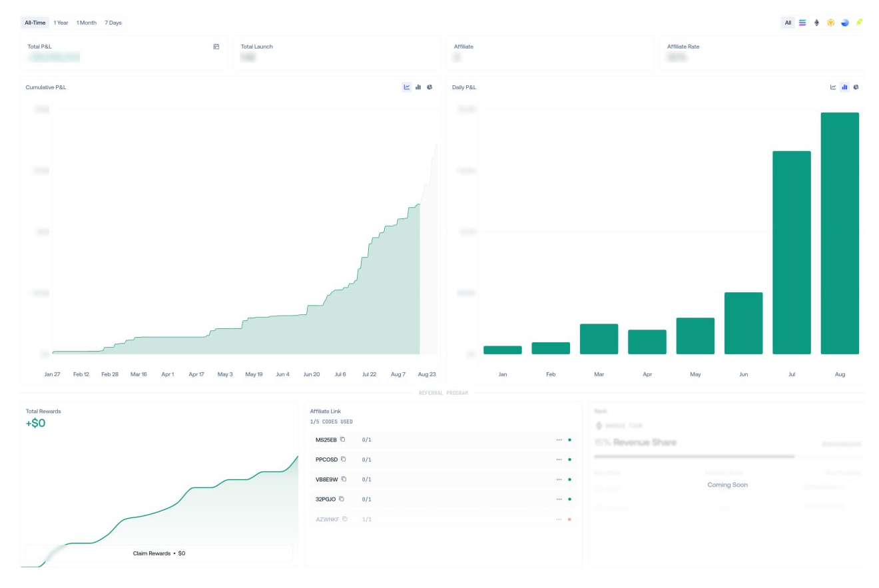
Task: Select the Cumulative P&L line chart toggle
Action: [x=407, y=87]
